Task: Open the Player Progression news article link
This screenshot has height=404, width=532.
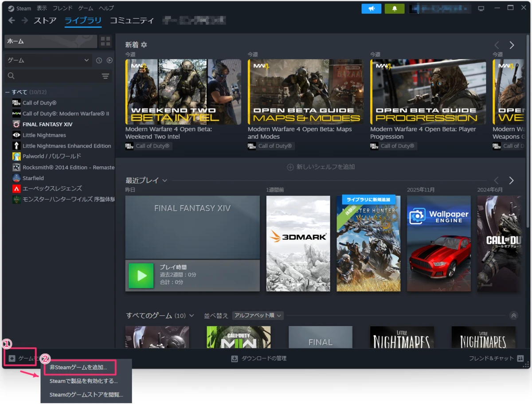Action: [x=423, y=133]
